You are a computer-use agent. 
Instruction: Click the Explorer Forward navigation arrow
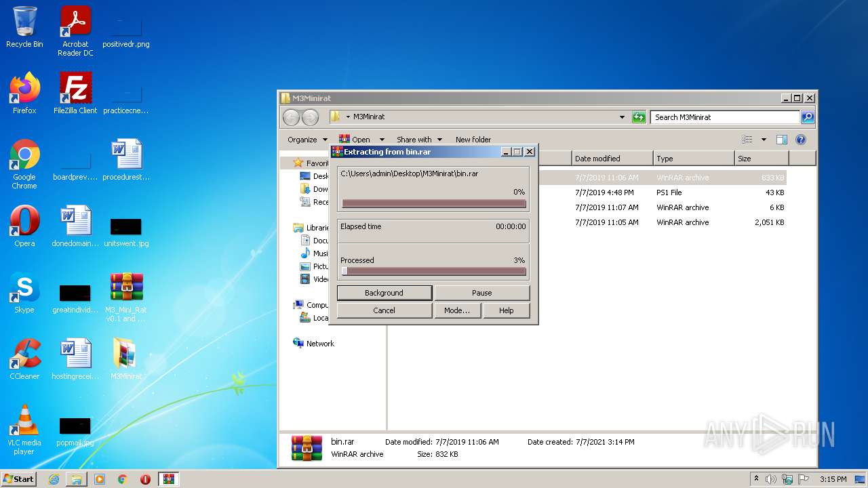310,117
